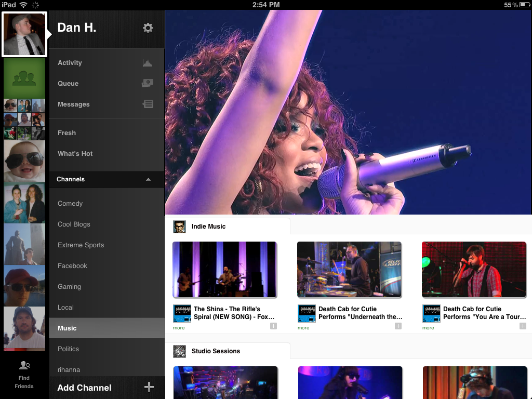
Task: Add "You Are a Tour..." video with plus icon
Action: point(523,326)
